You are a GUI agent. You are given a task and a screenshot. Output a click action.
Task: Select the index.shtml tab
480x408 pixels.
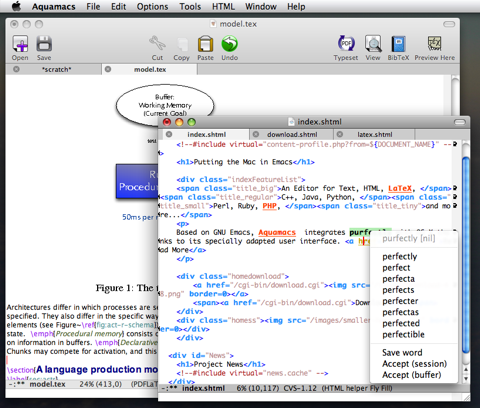click(x=206, y=134)
